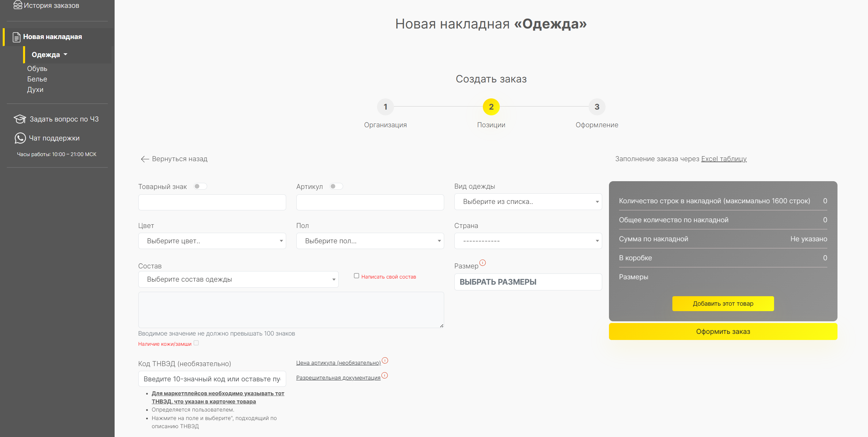Screen dimensions: 868x437
Task: Check the Написать свой состав checkbox
Action: (356, 276)
